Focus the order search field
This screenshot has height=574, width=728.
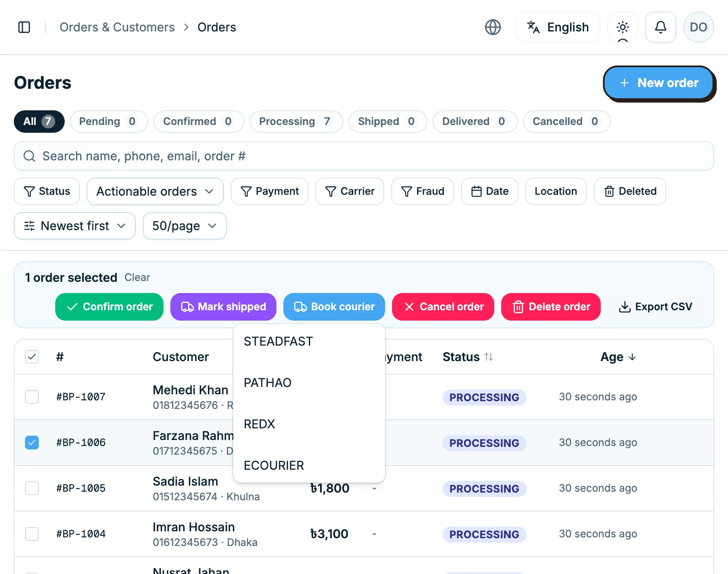(364, 156)
